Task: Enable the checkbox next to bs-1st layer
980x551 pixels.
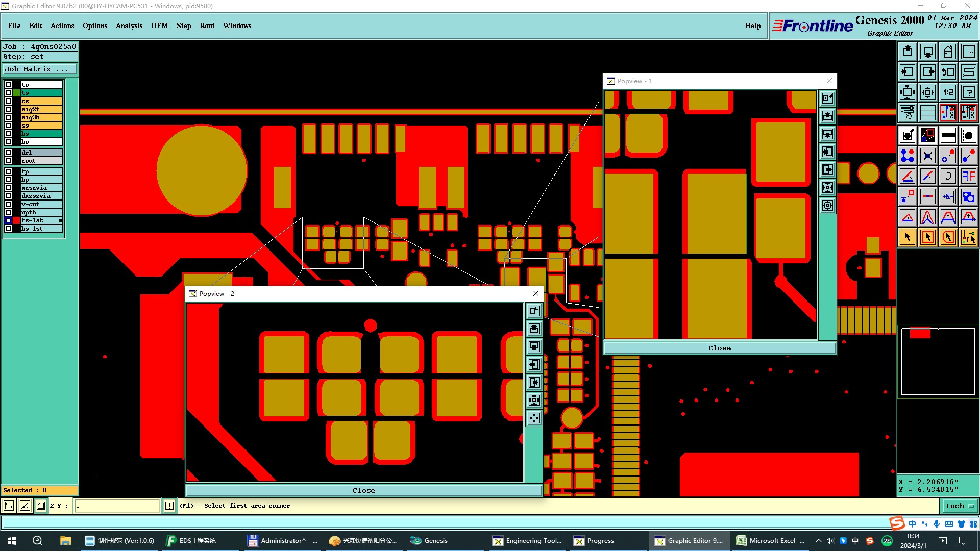Action: 8,229
